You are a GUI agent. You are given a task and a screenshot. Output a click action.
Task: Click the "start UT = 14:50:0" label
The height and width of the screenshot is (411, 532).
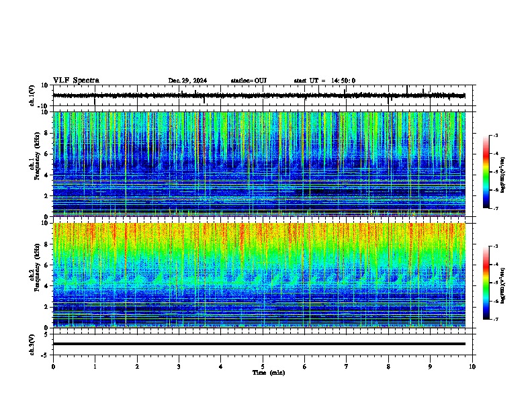324,81
